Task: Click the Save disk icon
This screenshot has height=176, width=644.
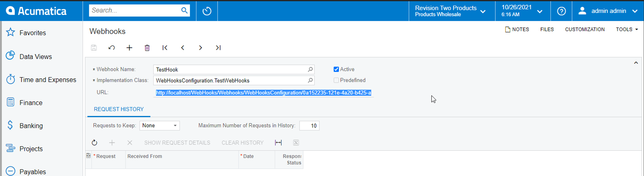Action: pyautogui.click(x=94, y=48)
